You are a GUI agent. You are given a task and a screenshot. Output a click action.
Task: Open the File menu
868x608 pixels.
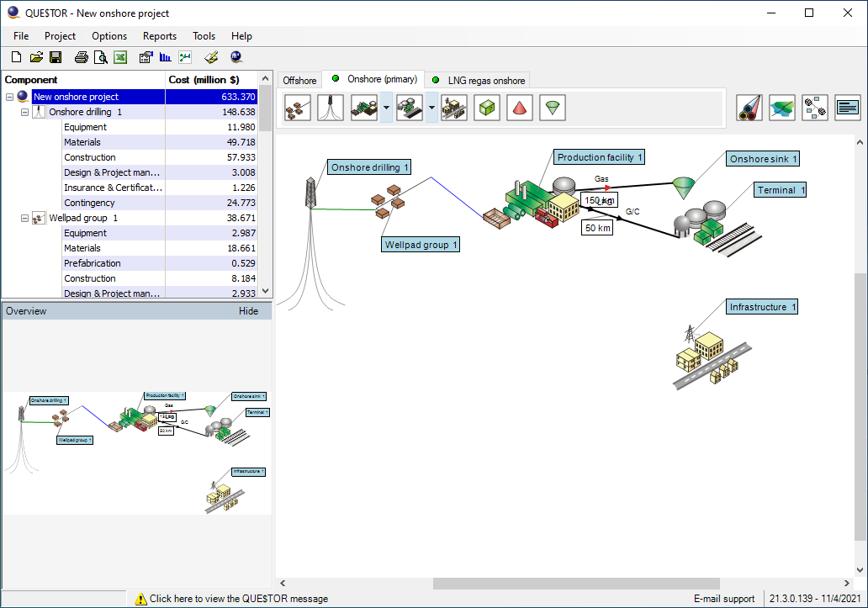coord(21,36)
